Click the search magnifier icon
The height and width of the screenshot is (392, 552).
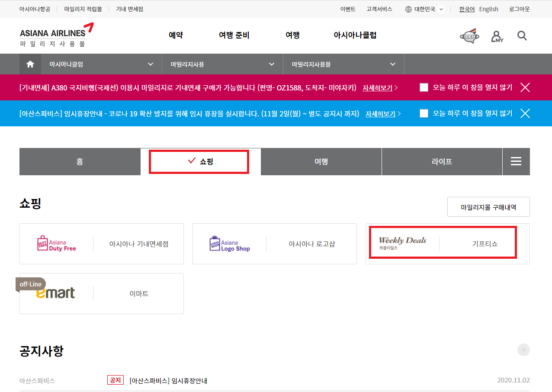[x=522, y=36]
